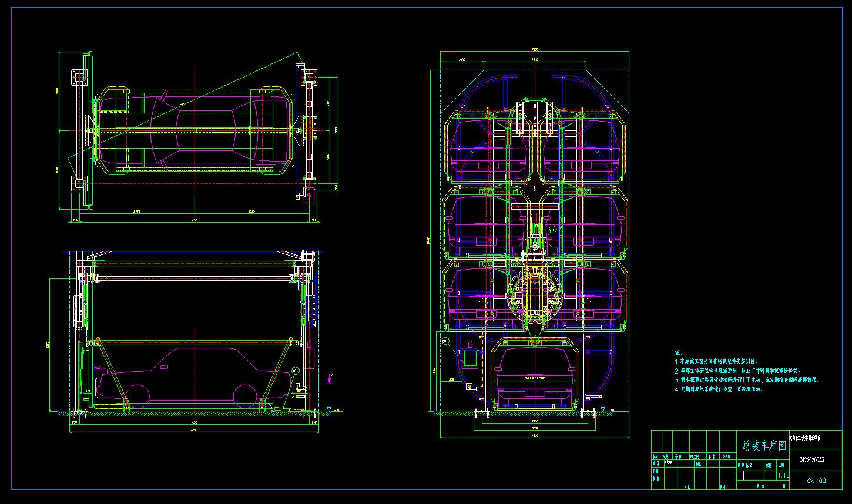This screenshot has width=852, height=504.
Task: Select note line numbered 4.
Action: click(719, 389)
